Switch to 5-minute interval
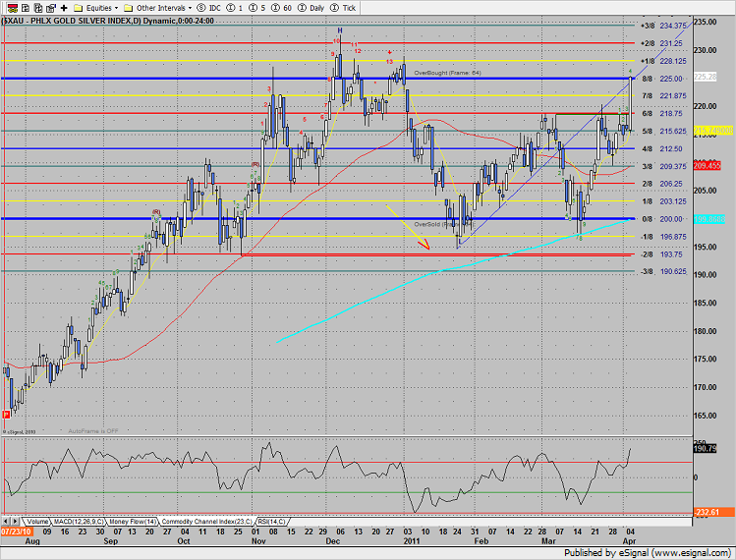The image size is (736, 560). point(256,8)
